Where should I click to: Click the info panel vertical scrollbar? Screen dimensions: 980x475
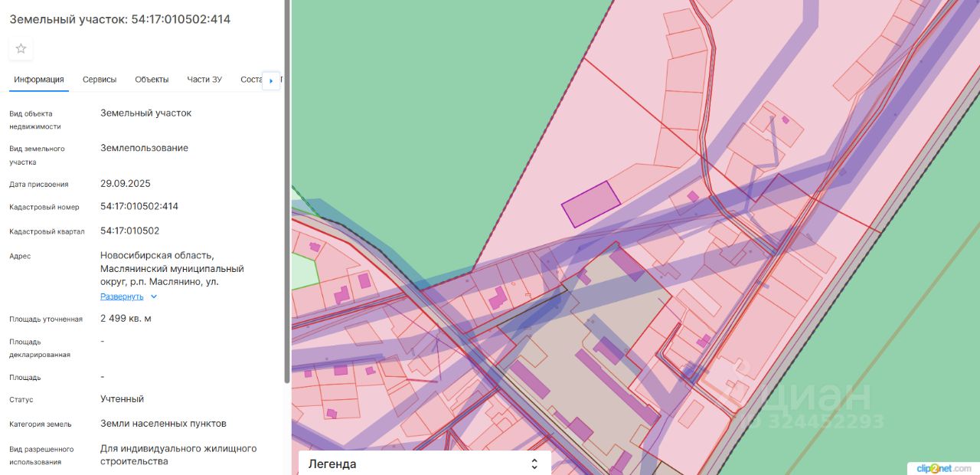tap(287, 192)
